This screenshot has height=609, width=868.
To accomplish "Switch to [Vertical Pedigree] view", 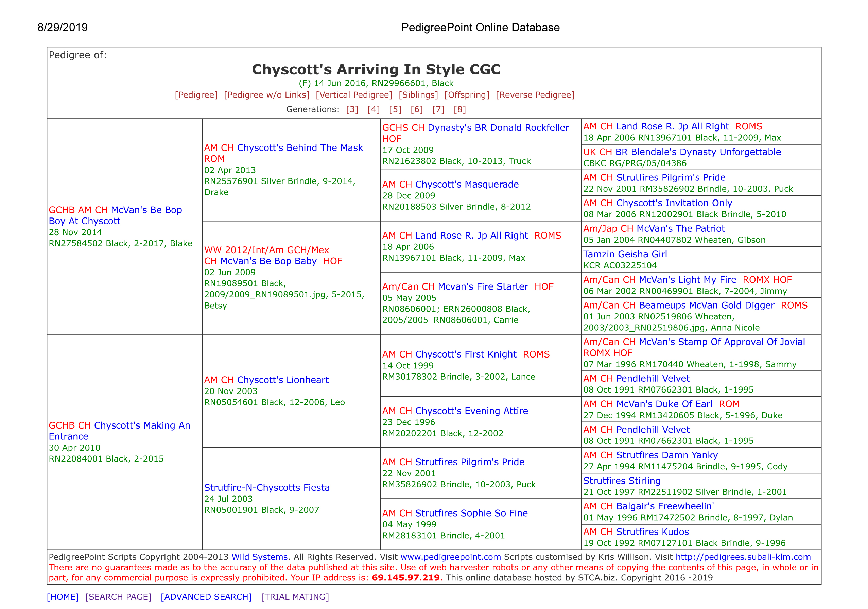I will click(354, 95).
